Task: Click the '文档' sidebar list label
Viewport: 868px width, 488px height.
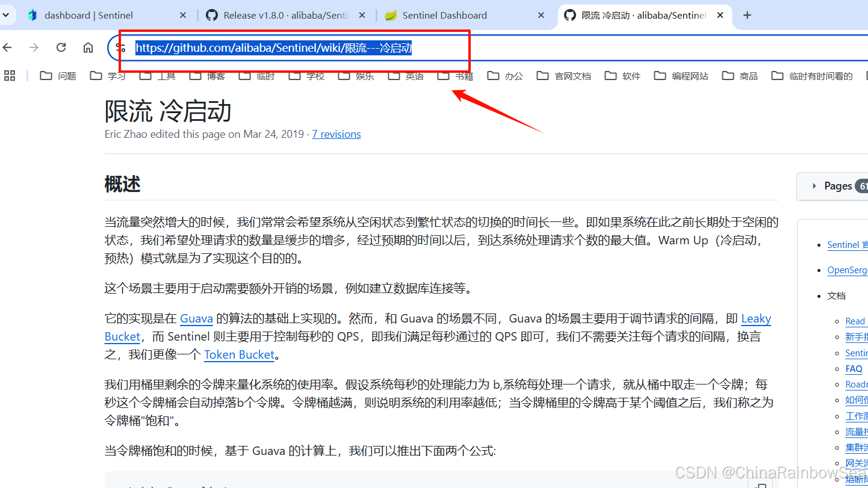Action: tap(837, 295)
